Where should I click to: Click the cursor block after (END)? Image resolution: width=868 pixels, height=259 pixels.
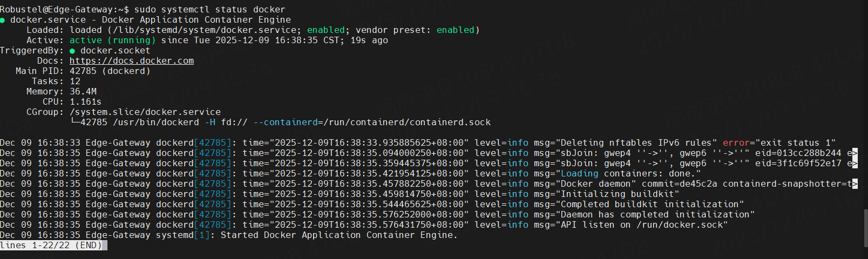coord(105,246)
